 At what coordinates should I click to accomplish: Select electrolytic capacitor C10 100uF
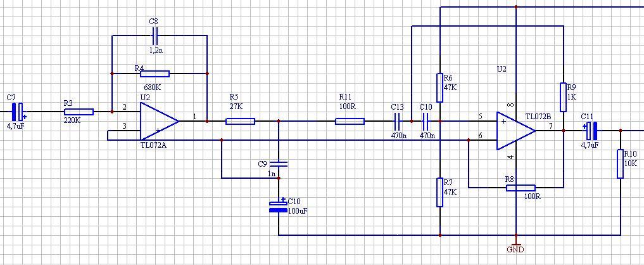tap(279, 206)
